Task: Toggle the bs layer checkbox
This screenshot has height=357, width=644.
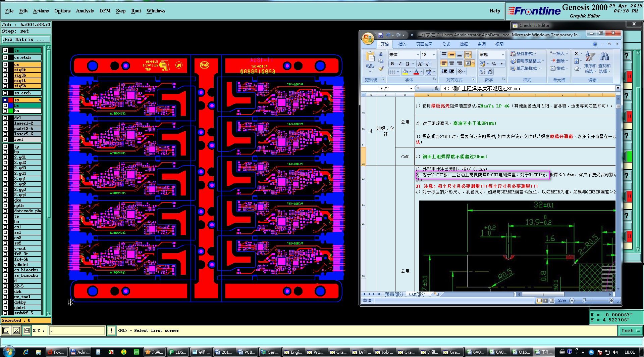Action: [5, 105]
